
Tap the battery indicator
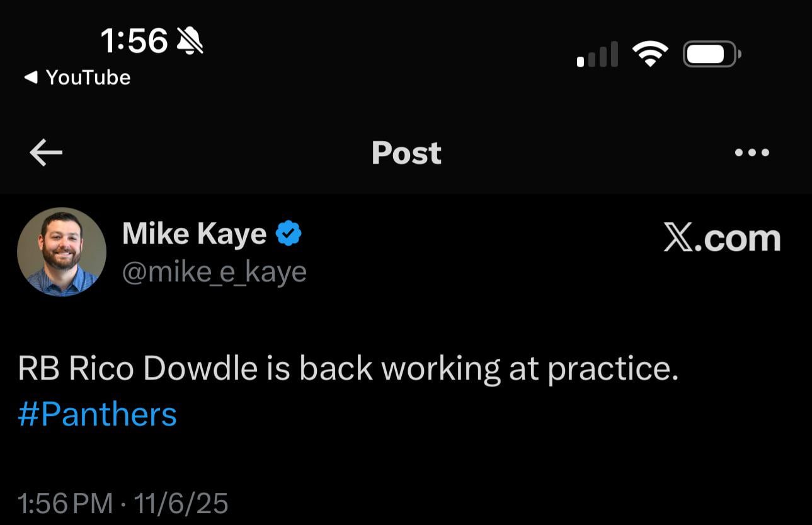[711, 54]
